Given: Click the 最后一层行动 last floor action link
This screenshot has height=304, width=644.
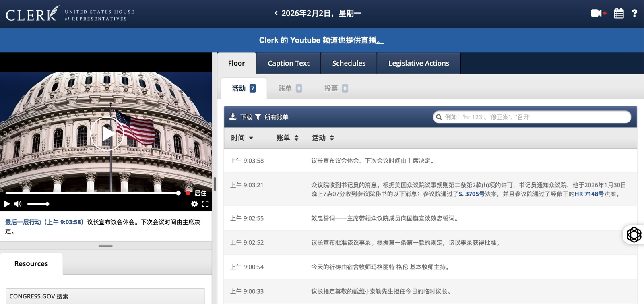Looking at the screenshot, I should 44,222.
